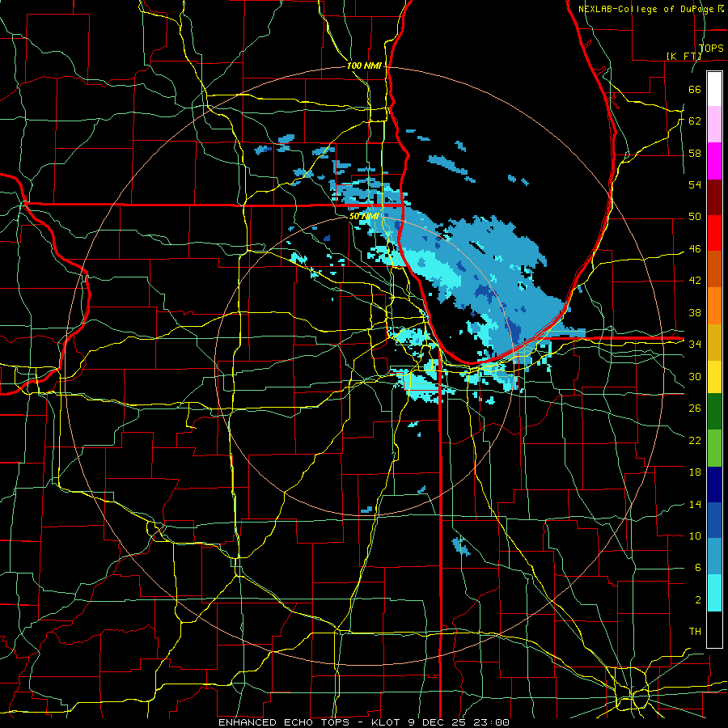
Task: Click the 66 value in the legend
Action: coord(695,89)
